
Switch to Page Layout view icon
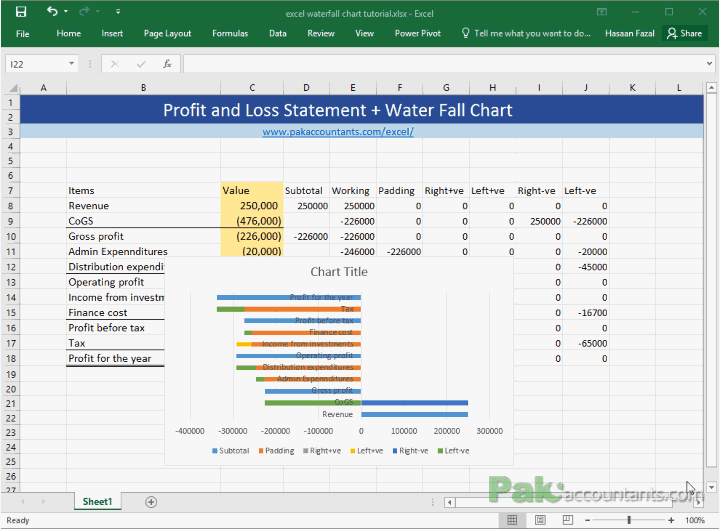540,520
